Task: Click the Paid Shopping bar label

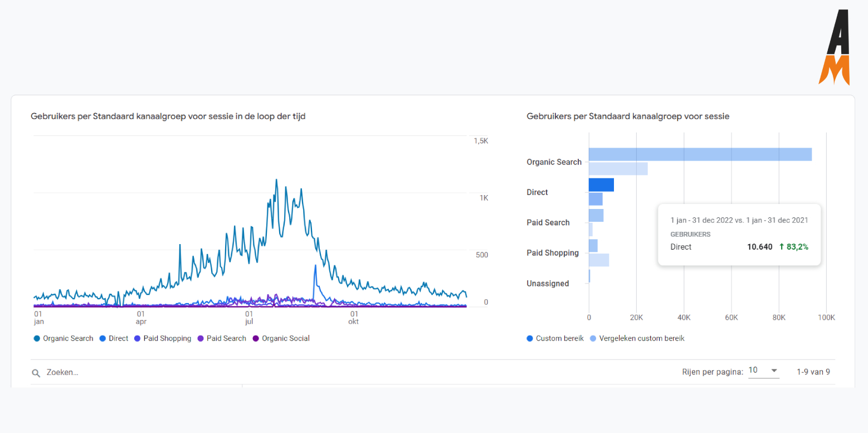Action: coord(553,253)
